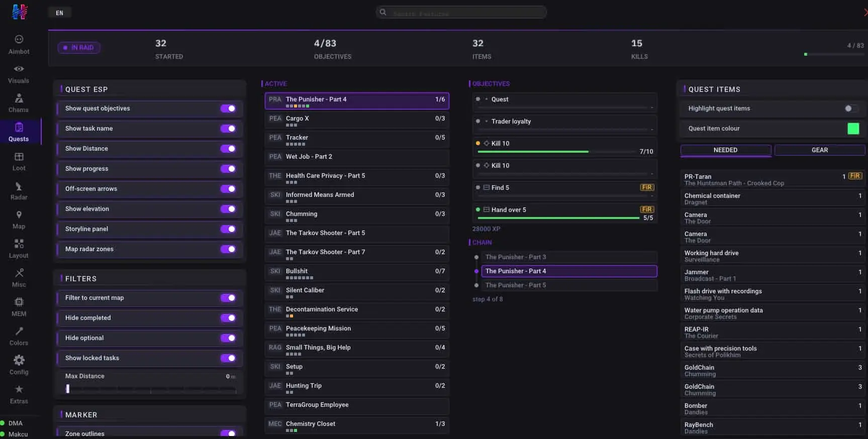Enable Highlight quest items
868x439 pixels.
coord(851,108)
